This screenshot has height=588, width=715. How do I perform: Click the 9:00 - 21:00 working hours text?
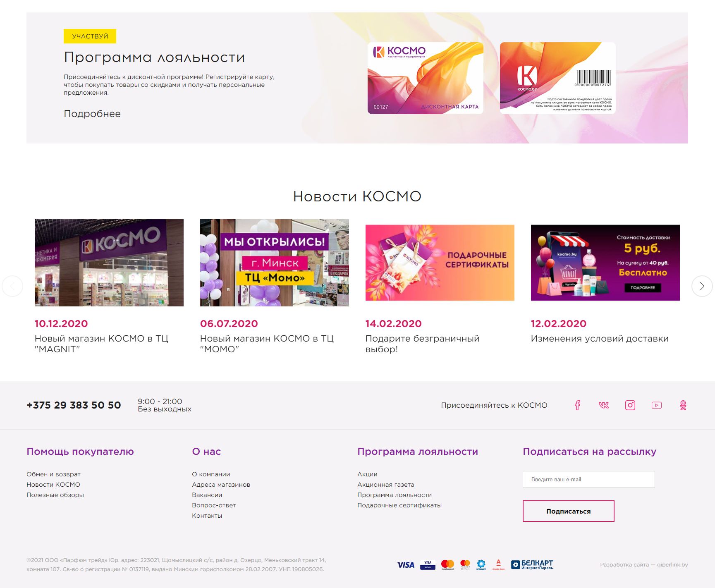coord(160,402)
